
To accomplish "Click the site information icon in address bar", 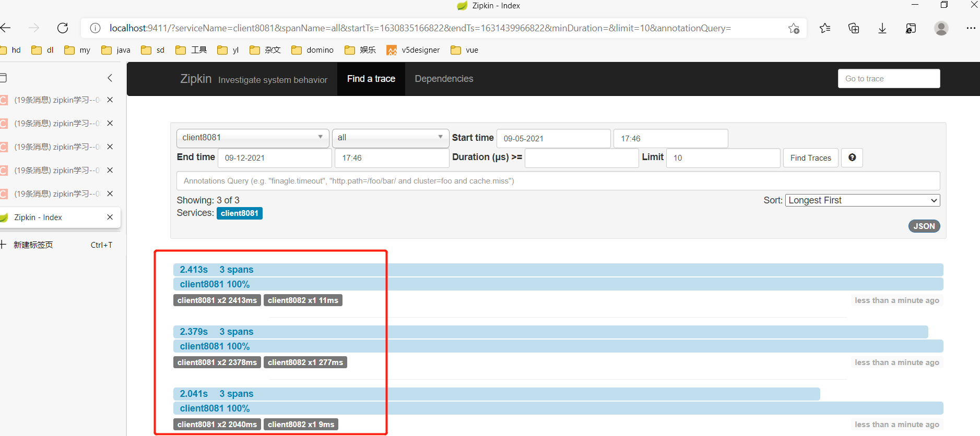I will [95, 28].
